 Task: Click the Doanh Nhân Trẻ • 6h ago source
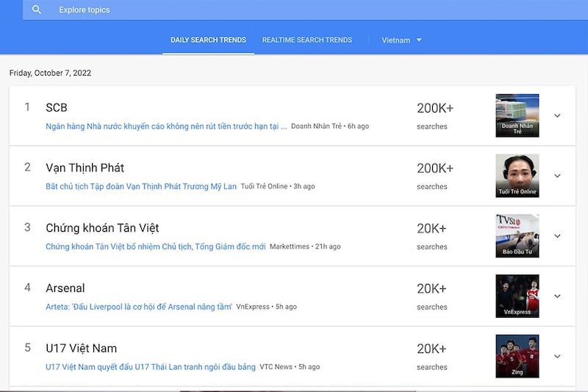[x=330, y=126]
